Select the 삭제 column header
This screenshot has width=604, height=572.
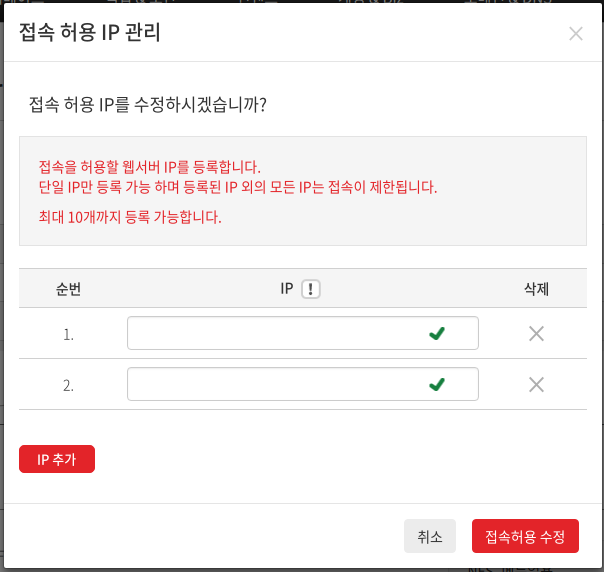tap(536, 289)
